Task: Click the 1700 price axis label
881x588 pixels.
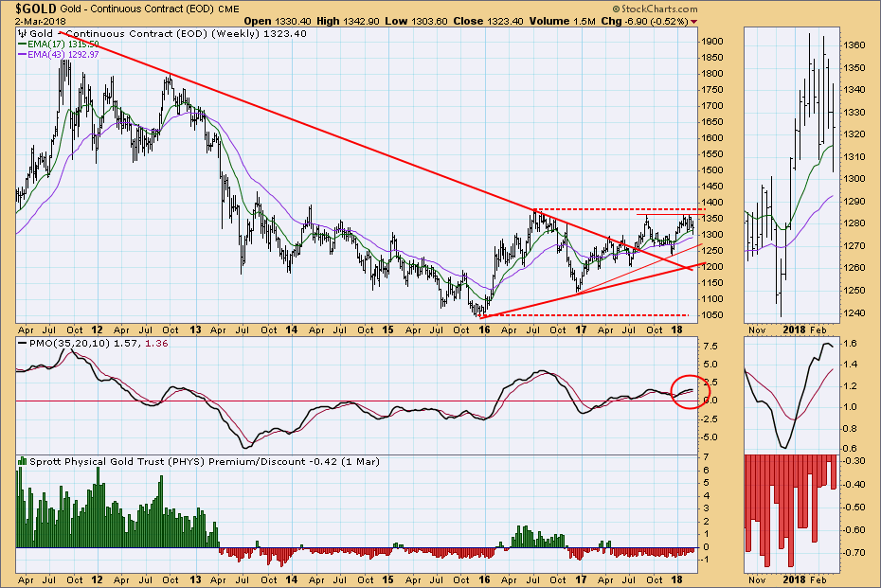Action: 711,106
